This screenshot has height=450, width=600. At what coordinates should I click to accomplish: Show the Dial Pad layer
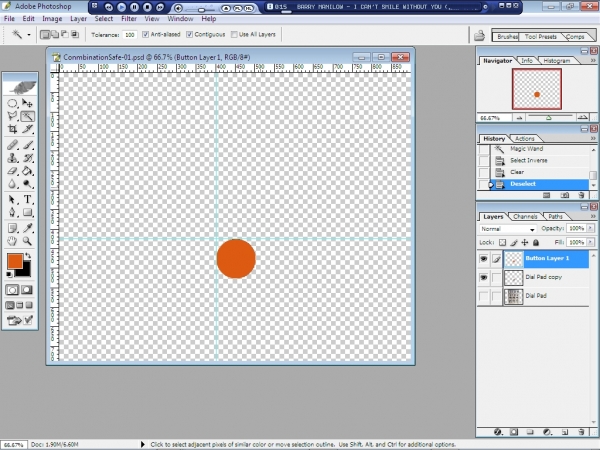click(484, 296)
